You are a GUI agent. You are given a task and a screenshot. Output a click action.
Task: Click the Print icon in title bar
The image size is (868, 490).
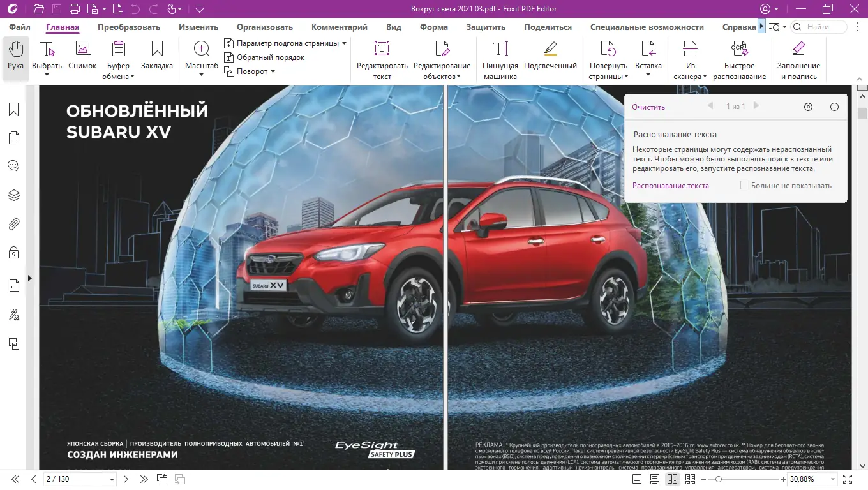click(74, 9)
